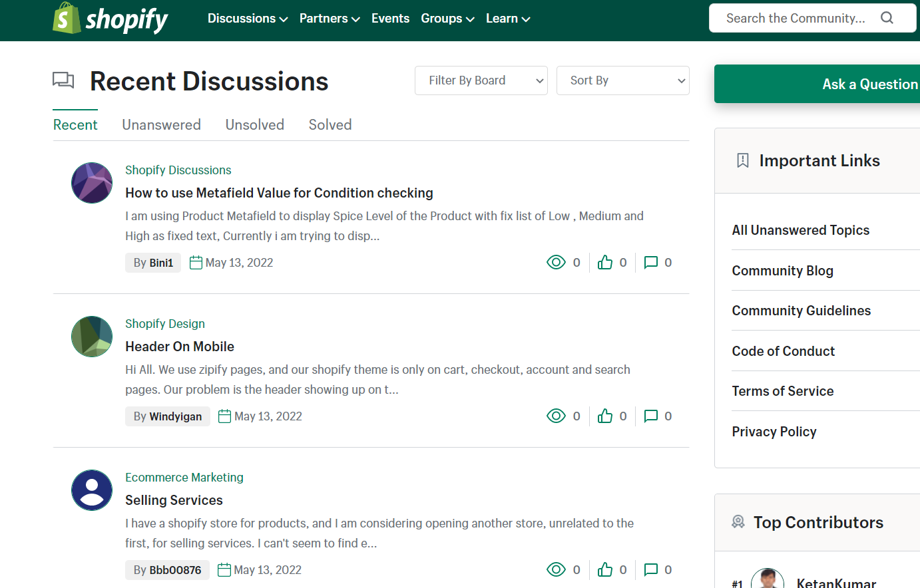The height and width of the screenshot is (588, 920).
Task: Open All Unanswered Topics link
Action: pos(801,230)
